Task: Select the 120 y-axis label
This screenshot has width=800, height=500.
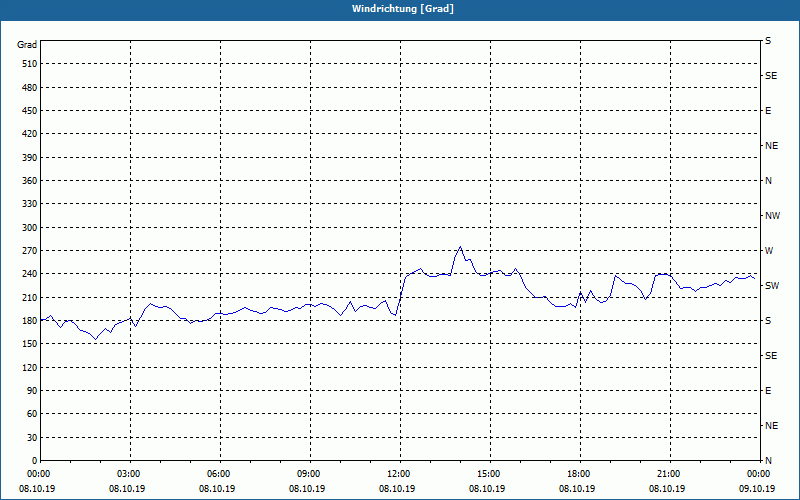Action: [30, 367]
